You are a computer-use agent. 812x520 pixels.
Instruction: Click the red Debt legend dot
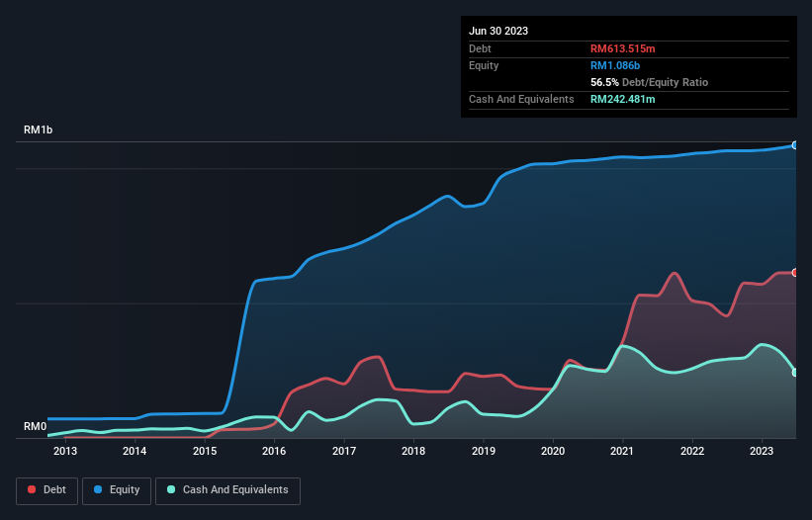point(32,489)
